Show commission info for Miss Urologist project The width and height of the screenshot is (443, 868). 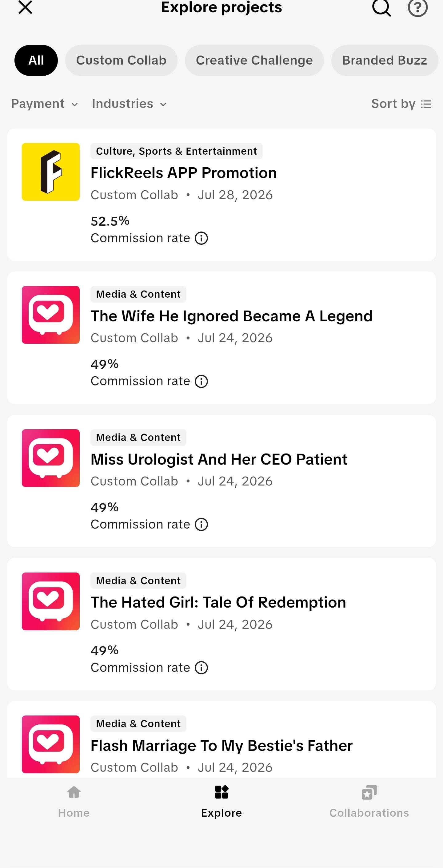[x=201, y=525]
